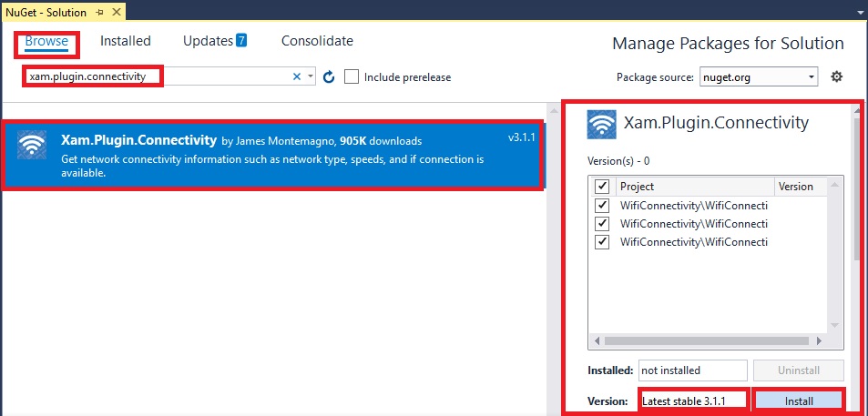Open the document tab list dropdown arrow

click(x=860, y=12)
